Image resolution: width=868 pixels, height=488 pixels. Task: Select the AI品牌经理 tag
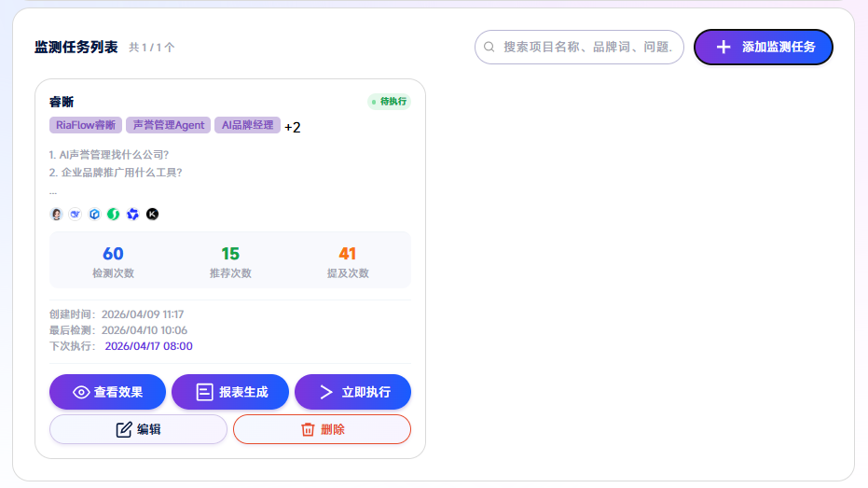(x=247, y=125)
